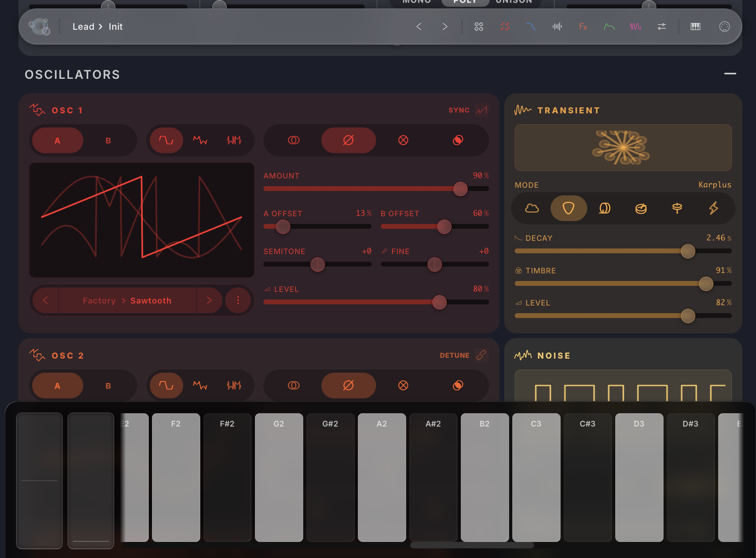The image size is (756, 558).
Task: Select OSC 1 noisy sample waveform type icon
Action: pyautogui.click(x=234, y=140)
